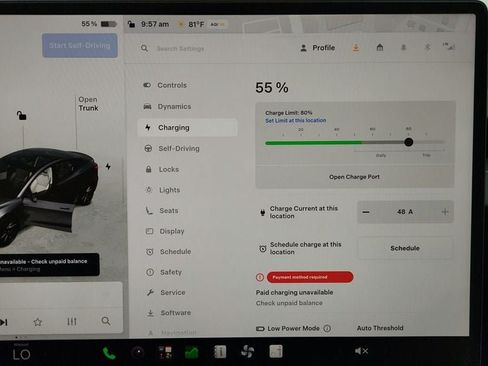Tap the Open Charge Port button
This screenshot has width=488, height=366.
pos(354,177)
